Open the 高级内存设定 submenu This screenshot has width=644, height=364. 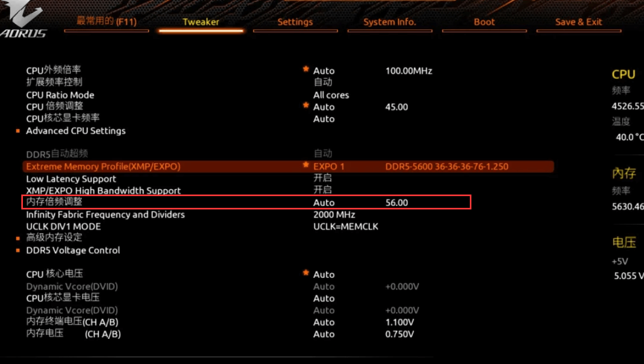tap(54, 238)
